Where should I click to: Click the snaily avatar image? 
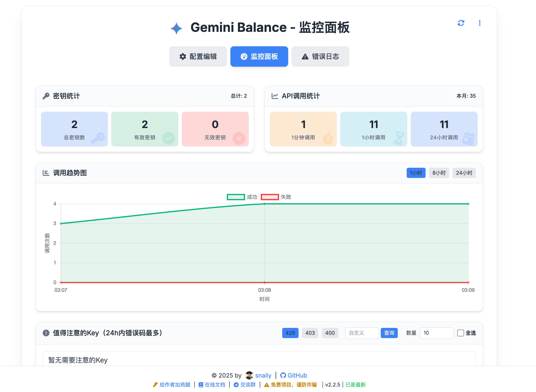click(x=249, y=375)
